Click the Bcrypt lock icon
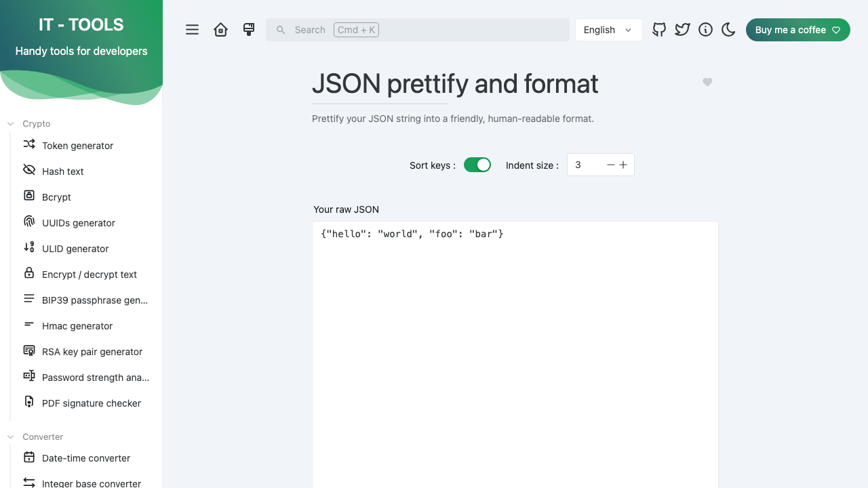868x488 pixels. [x=29, y=196]
